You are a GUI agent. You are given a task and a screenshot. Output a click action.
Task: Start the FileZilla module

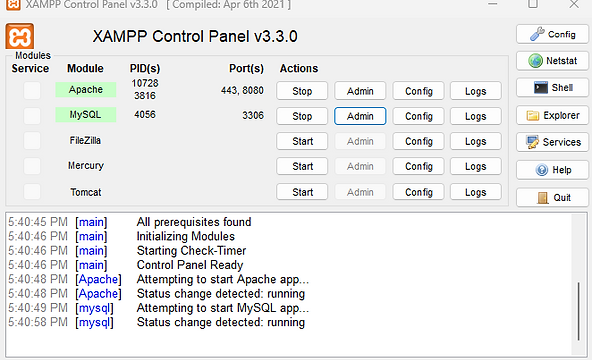coord(302,141)
